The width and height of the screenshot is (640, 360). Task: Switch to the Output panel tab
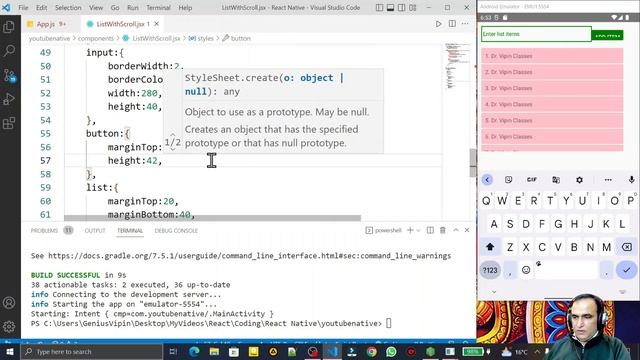pos(95,231)
